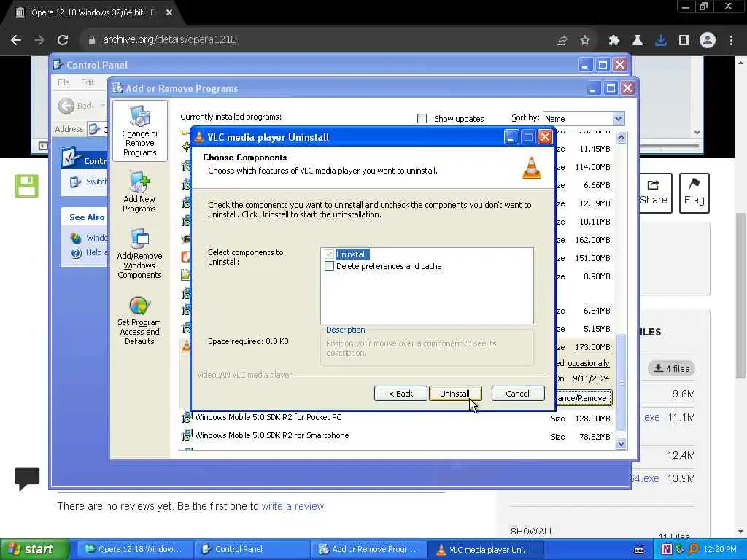This screenshot has width=747, height=560.
Task: Click the green floppy save icon
Action: [x=26, y=186]
